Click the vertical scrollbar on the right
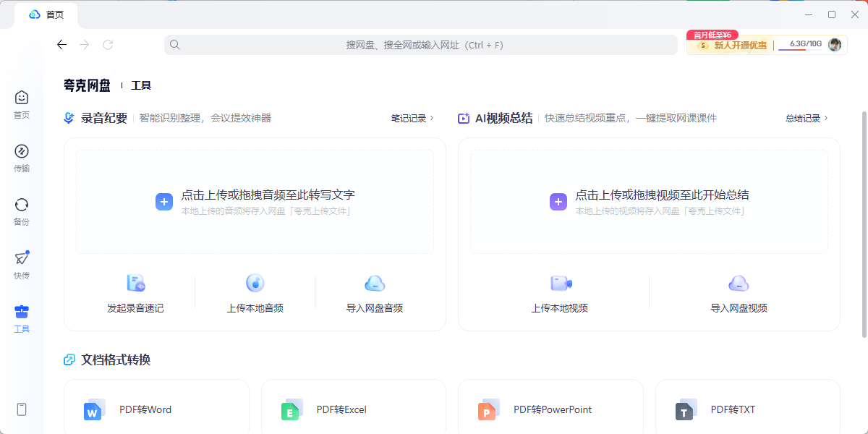868x434 pixels. tap(864, 224)
